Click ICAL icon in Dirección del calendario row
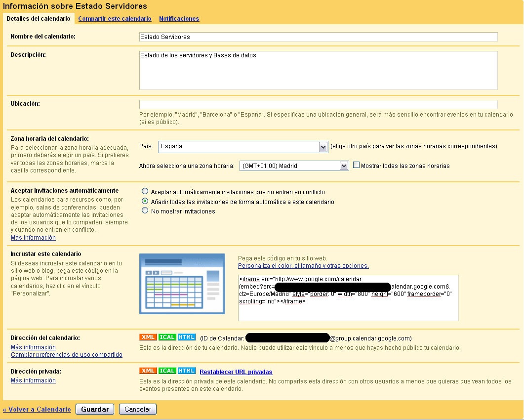This screenshot has width=524, height=420. pyautogui.click(x=167, y=337)
